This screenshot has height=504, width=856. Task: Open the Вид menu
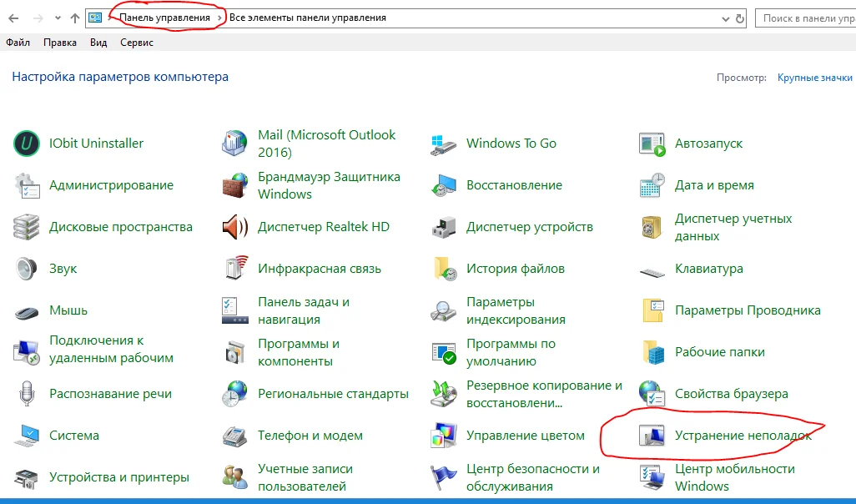click(x=98, y=43)
